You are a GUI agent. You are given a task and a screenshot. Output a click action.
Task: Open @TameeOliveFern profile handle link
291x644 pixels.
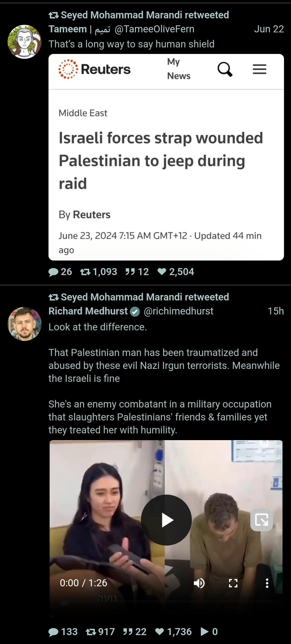pos(154,29)
